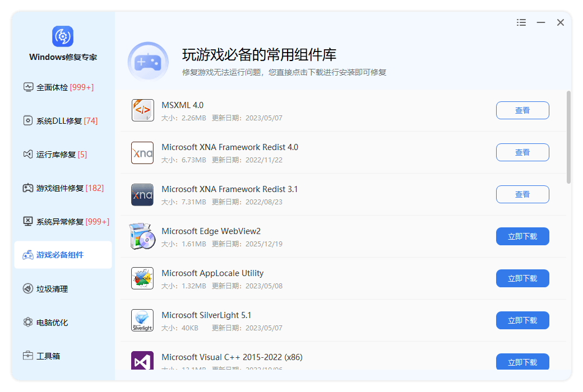Viewport: 583px width, 392px height.
Task: Click the [5] badge beside 运行库修复
Action: [x=82, y=155]
